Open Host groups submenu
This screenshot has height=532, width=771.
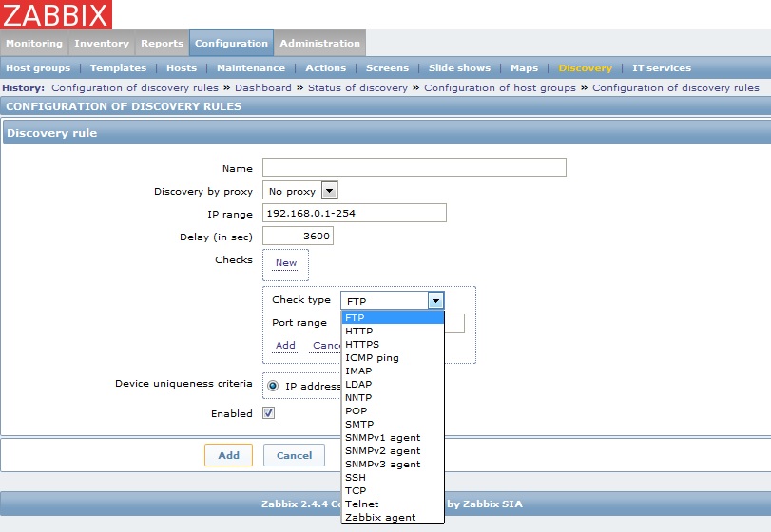click(38, 68)
